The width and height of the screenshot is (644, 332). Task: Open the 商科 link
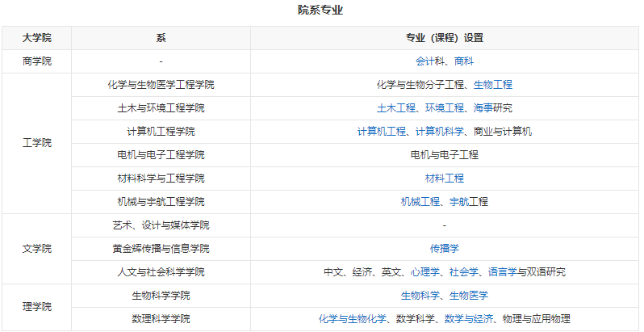(x=464, y=61)
